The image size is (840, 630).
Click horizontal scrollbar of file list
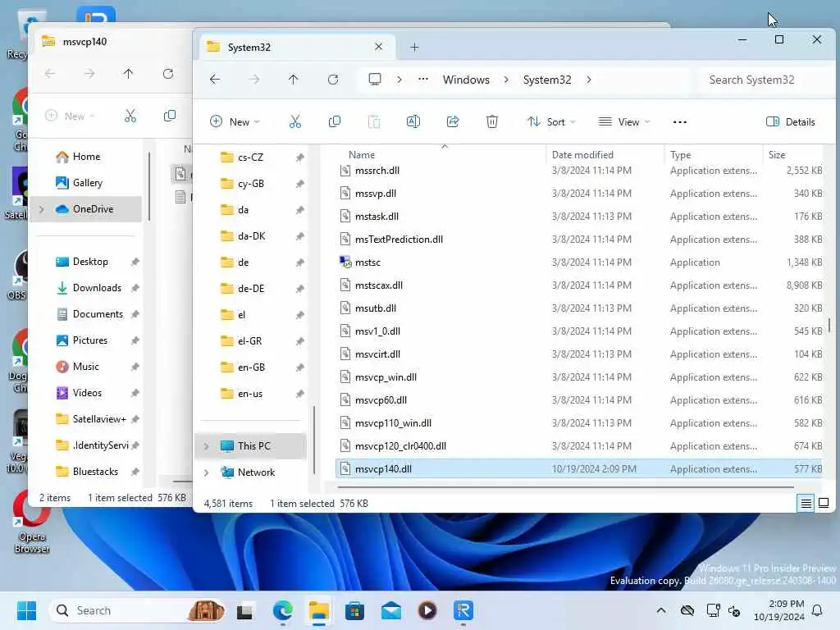point(565,487)
